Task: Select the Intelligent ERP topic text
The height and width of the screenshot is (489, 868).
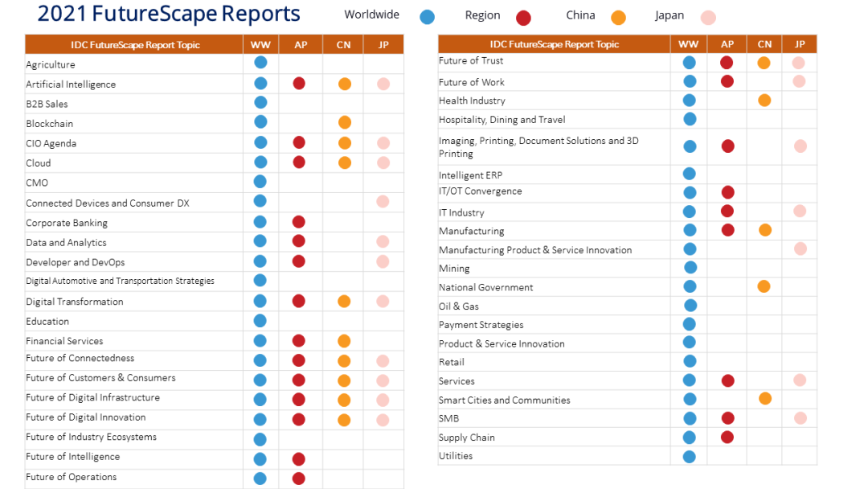Action: 470,175
